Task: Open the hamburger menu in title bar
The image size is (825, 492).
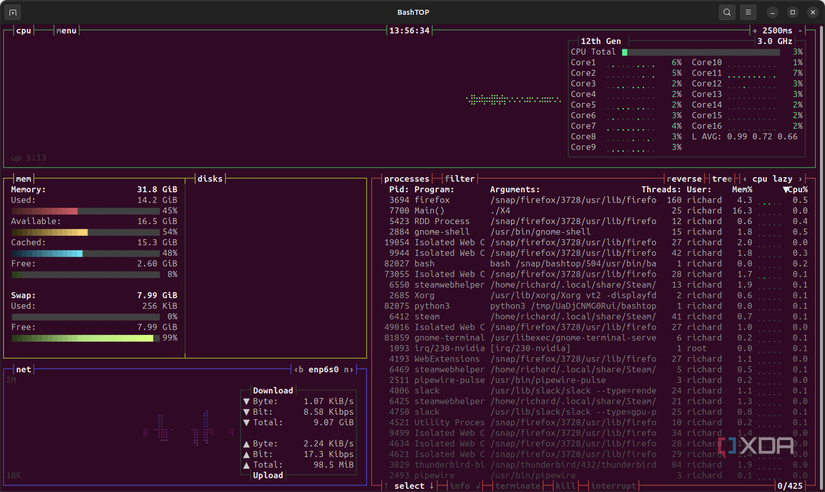Action: coord(749,12)
